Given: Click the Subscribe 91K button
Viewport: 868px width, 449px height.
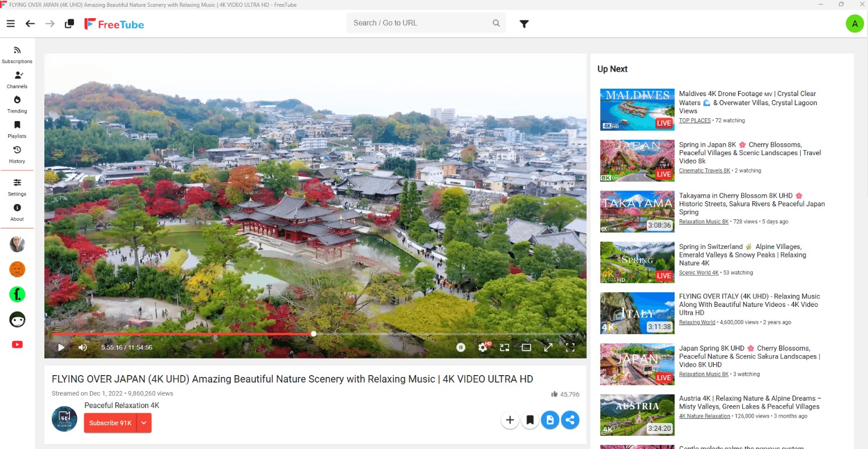Looking at the screenshot, I should 110,423.
